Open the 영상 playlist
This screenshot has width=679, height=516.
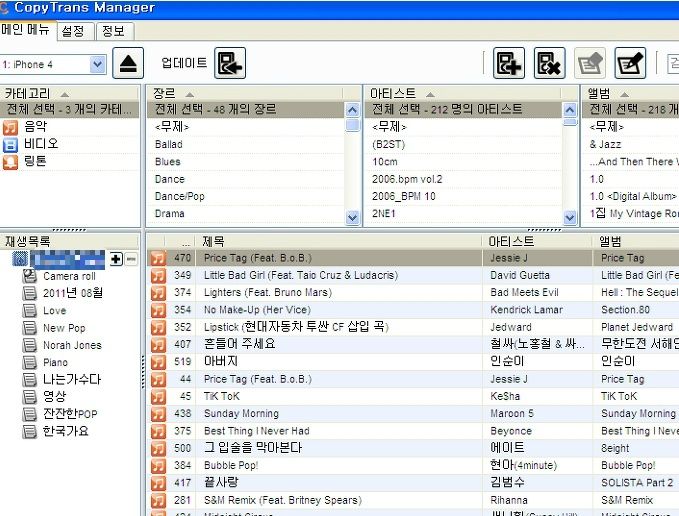click(x=55, y=397)
